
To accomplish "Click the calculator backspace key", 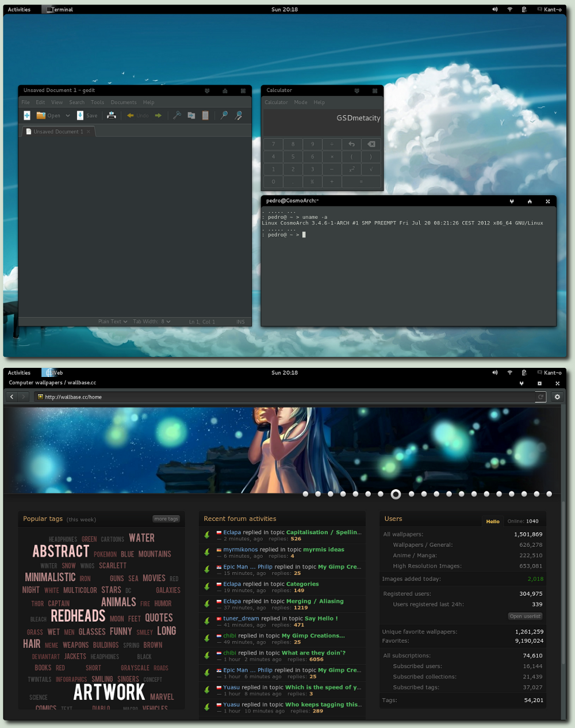I will [371, 144].
